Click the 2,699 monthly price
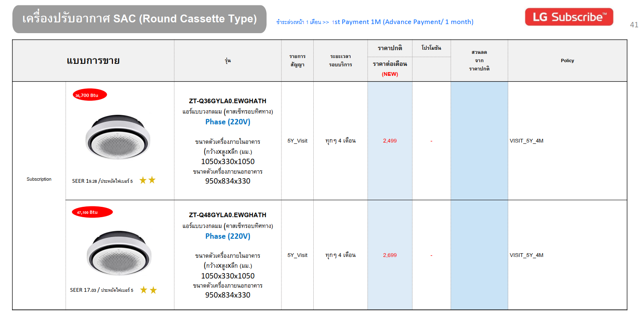The image size is (644, 327). (389, 255)
